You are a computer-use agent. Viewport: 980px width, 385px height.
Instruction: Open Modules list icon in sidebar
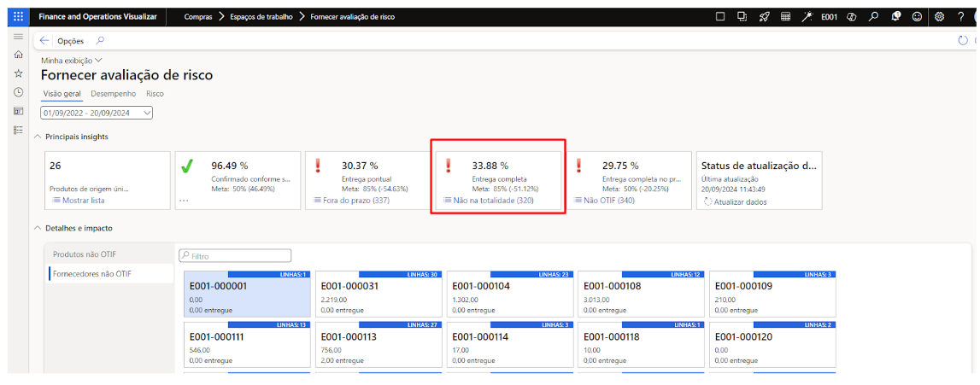(x=18, y=130)
